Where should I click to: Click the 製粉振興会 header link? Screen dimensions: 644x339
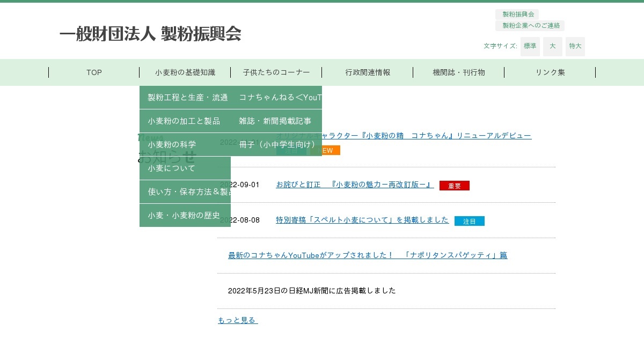click(517, 14)
